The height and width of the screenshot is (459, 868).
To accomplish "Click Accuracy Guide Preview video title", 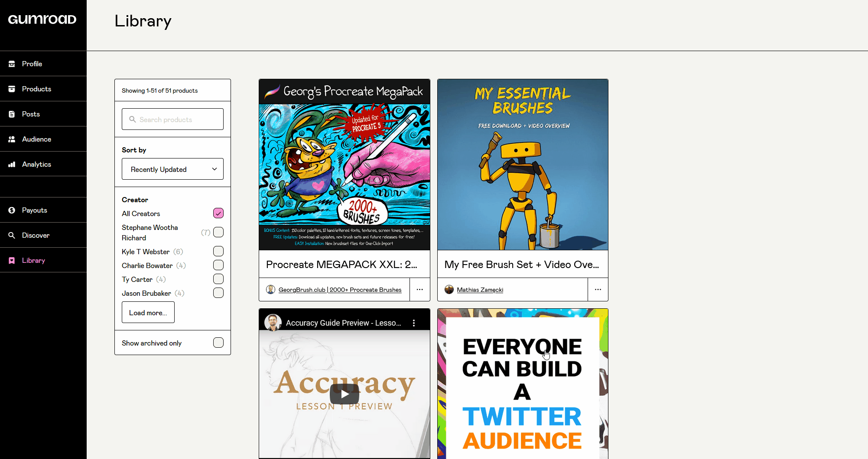I will pyautogui.click(x=344, y=323).
